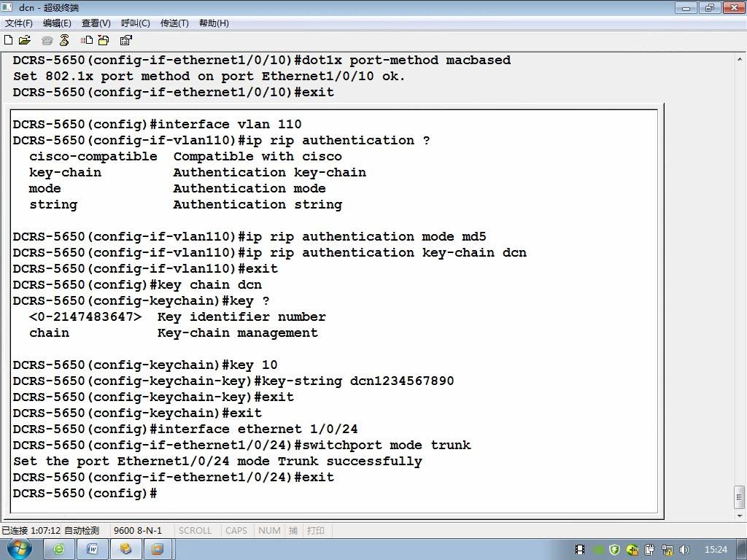
Task: Click the 15:24 taskbar clock
Action: (x=716, y=550)
